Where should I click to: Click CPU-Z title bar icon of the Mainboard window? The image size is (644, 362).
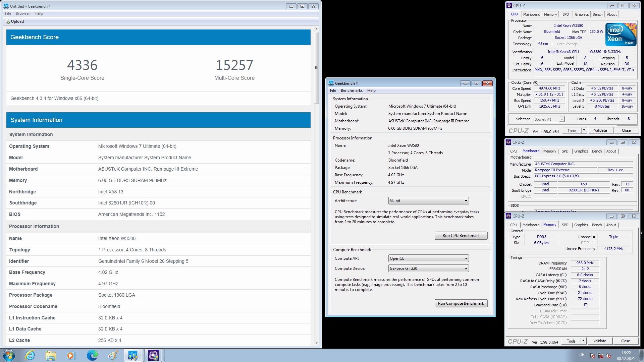tap(508, 142)
